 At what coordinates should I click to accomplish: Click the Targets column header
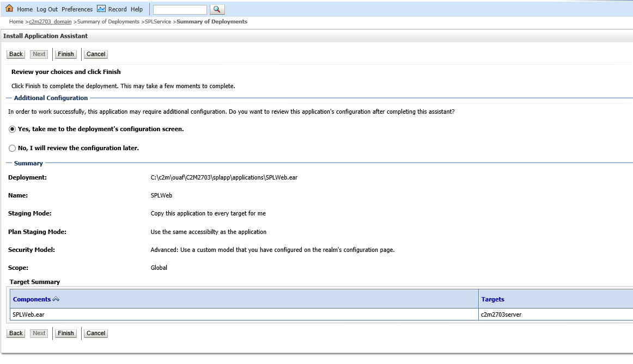pyautogui.click(x=492, y=299)
